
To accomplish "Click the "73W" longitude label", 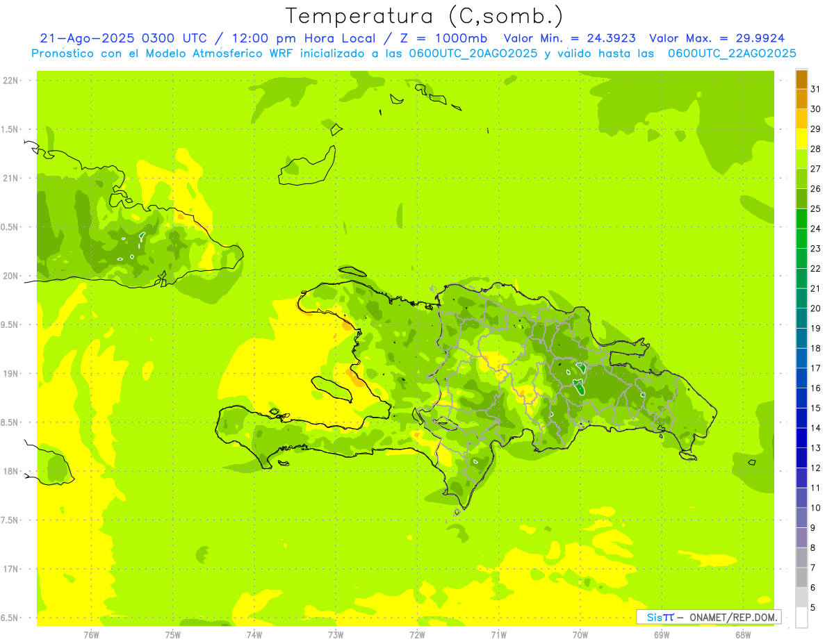I will click(336, 635).
